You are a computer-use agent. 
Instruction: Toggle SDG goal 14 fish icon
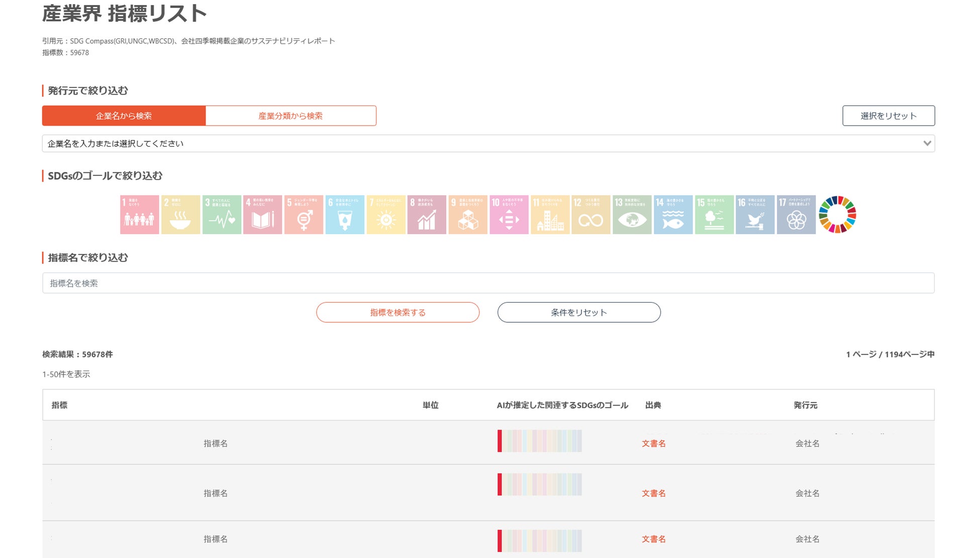[673, 215]
